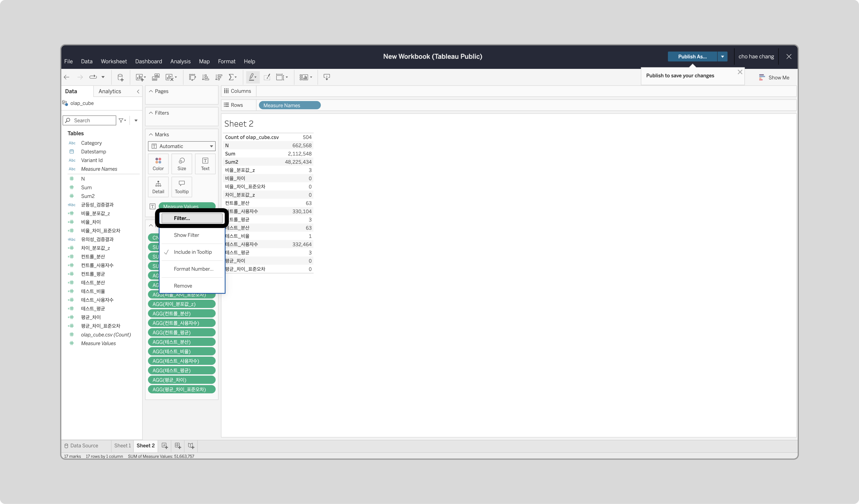
Task: Switch to the Sheet 1 tab
Action: point(122,446)
